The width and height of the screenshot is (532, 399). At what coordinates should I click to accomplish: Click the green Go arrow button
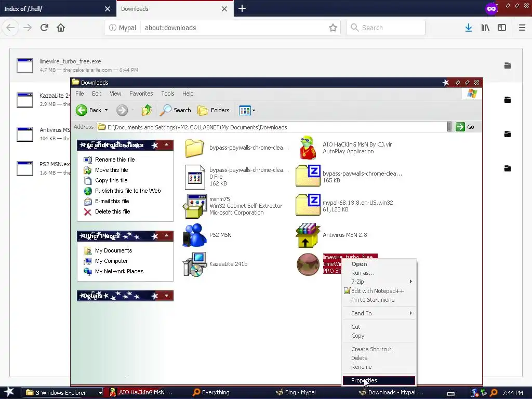click(x=460, y=127)
